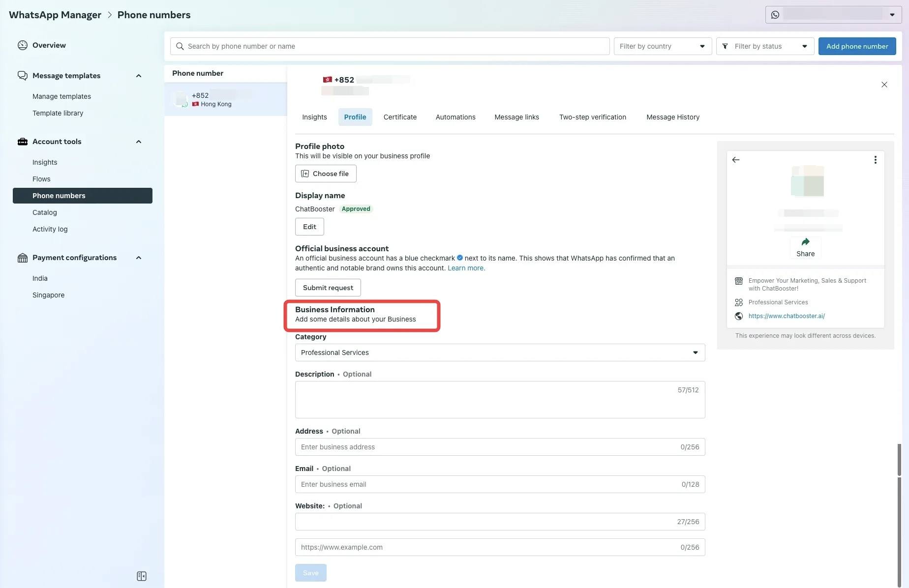Open preview three-dot menu
The width and height of the screenshot is (909, 588).
click(x=876, y=160)
